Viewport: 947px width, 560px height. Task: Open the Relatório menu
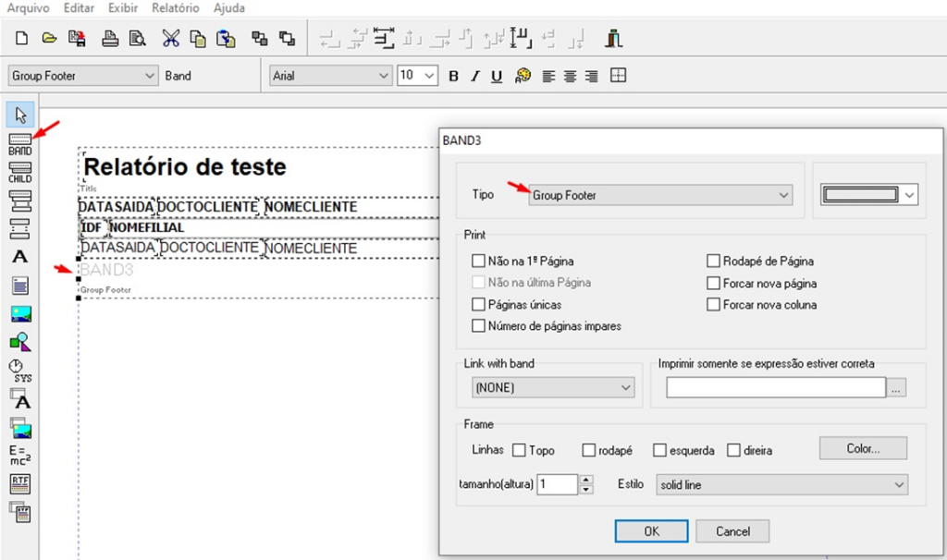coord(175,7)
